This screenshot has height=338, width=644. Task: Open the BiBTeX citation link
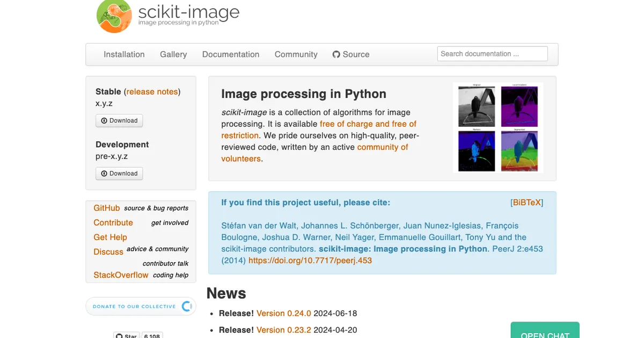pos(527,203)
